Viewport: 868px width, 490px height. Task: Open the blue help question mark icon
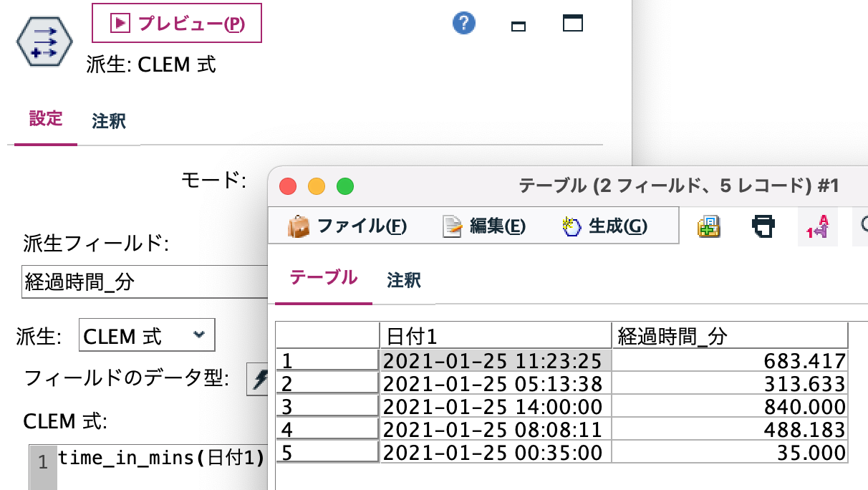(x=463, y=23)
